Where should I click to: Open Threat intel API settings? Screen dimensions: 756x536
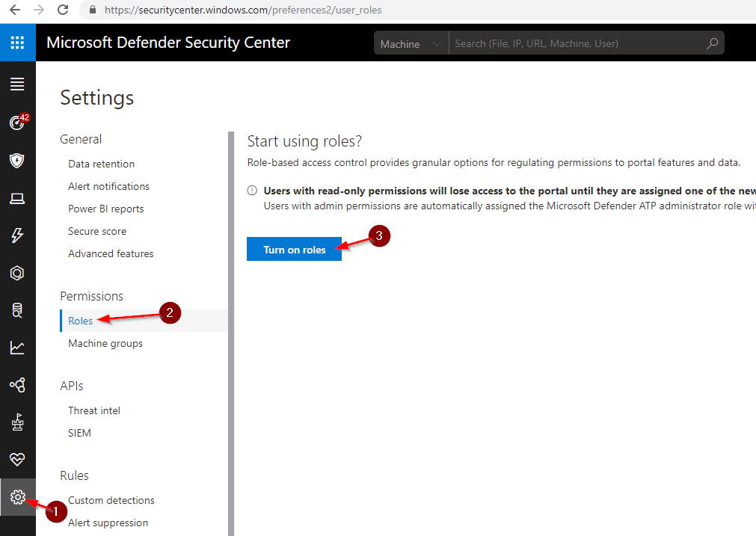click(x=94, y=410)
